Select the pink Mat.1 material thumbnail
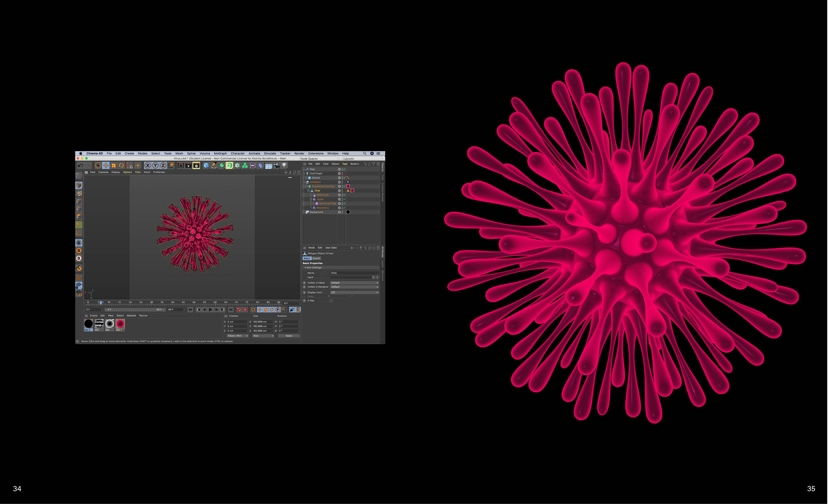Screen dimensions: 828x504 [120, 324]
